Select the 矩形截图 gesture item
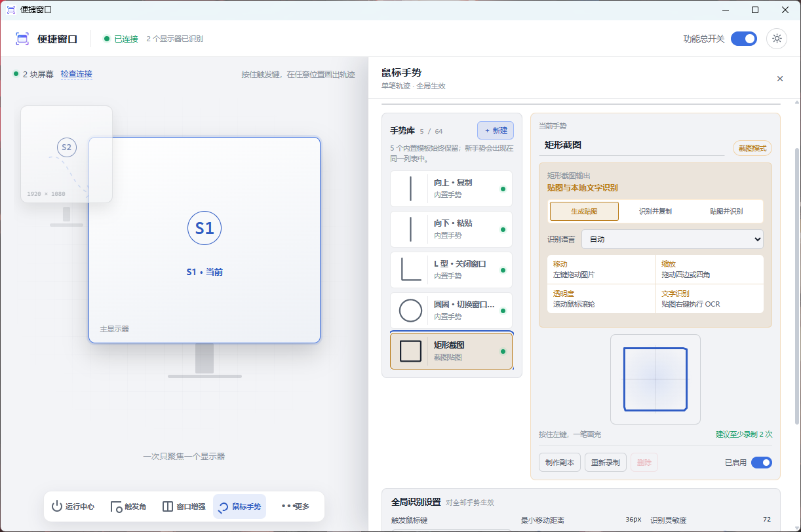Image resolution: width=801 pixels, height=532 pixels. pyautogui.click(x=451, y=351)
